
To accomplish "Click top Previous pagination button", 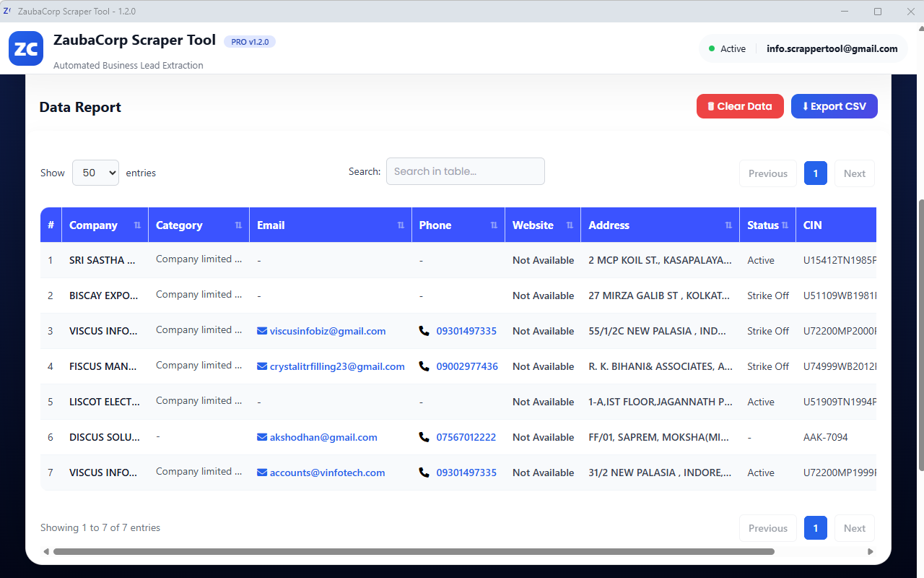I will pyautogui.click(x=768, y=173).
